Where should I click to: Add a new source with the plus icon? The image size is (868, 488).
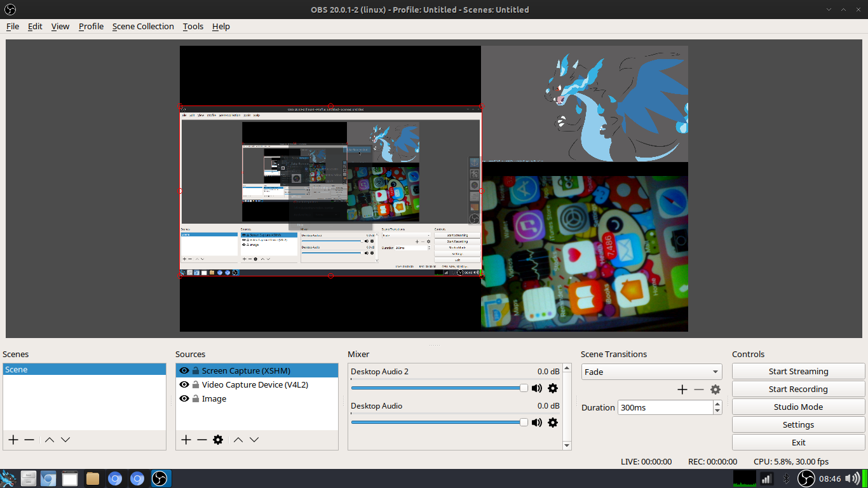click(185, 439)
